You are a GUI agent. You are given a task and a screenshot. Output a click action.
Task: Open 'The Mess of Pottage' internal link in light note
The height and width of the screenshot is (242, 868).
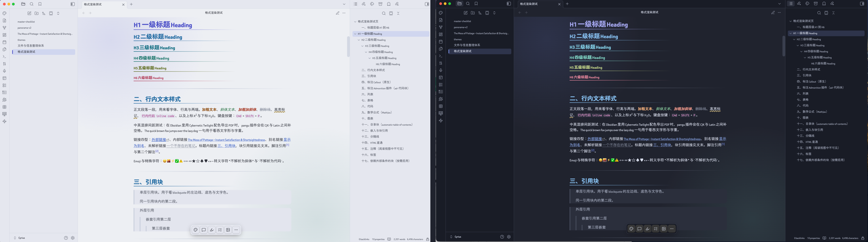(x=226, y=140)
